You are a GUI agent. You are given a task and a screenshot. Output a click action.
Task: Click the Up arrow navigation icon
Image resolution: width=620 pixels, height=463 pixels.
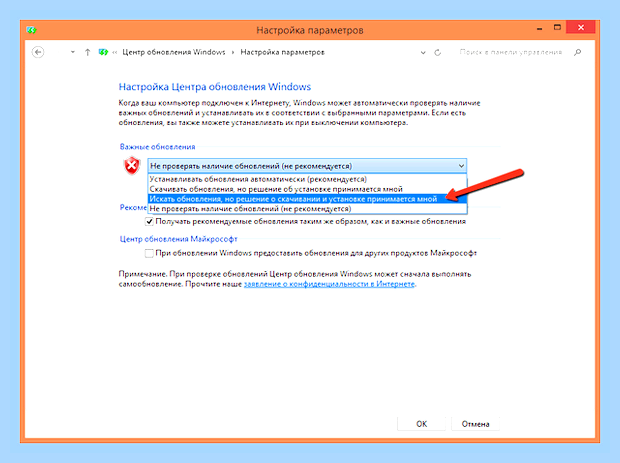[x=87, y=52]
